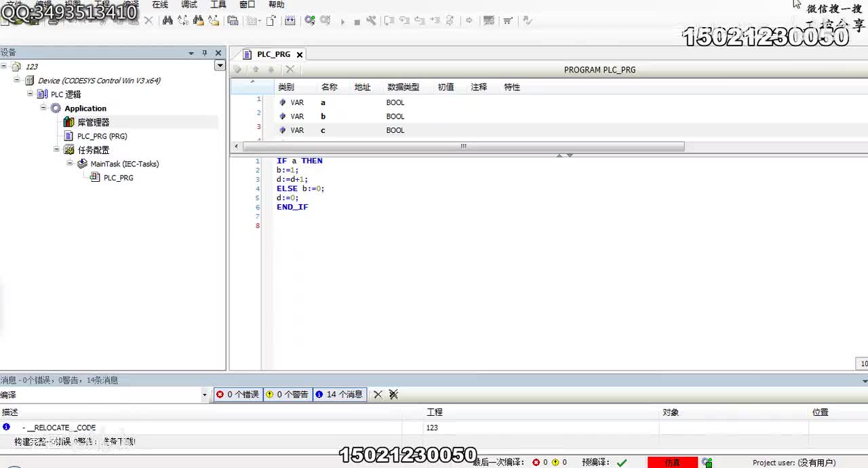Click the security icon next to simulation indicator
Viewport: 868px width, 468px height.
pyautogui.click(x=707, y=463)
